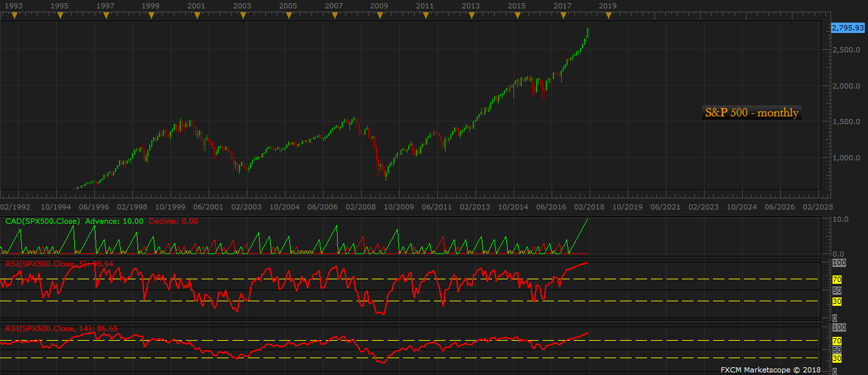868x375 pixels.
Task: Pick the yellow triangle marker under 2011
Action: 426,16
